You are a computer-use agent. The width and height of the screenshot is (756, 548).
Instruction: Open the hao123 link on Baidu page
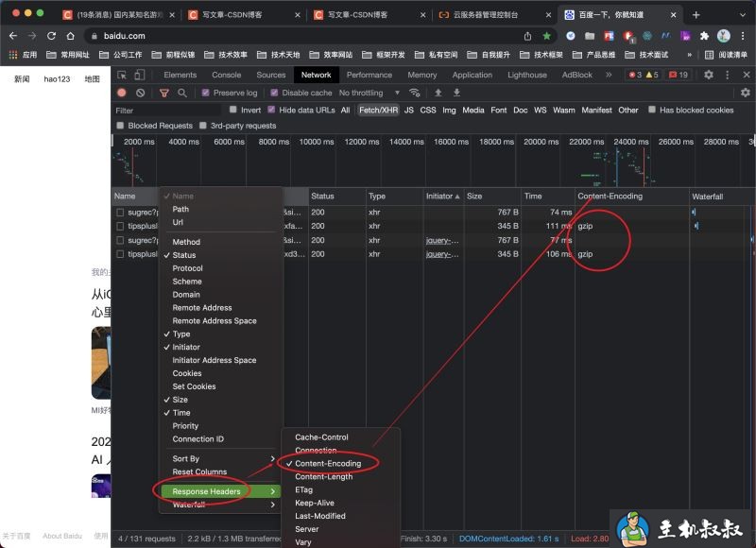coord(57,78)
